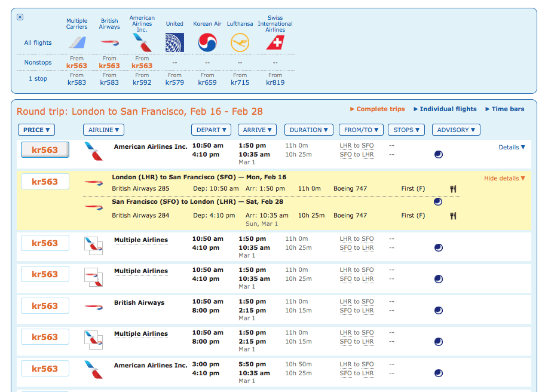Click moon icon in 3:00 pm American Airlines row
545x392 pixels.
(x=439, y=373)
